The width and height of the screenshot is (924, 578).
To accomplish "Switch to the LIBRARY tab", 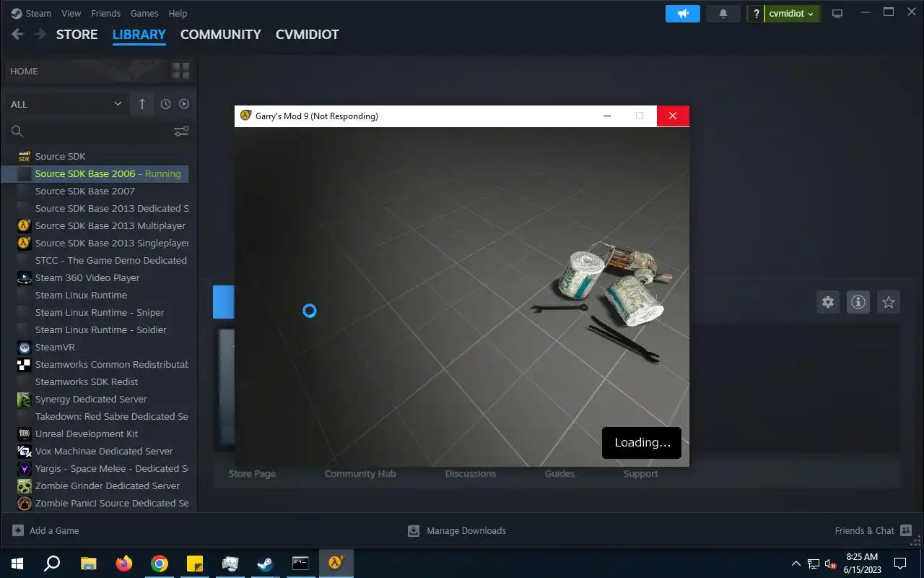I will click(x=139, y=34).
